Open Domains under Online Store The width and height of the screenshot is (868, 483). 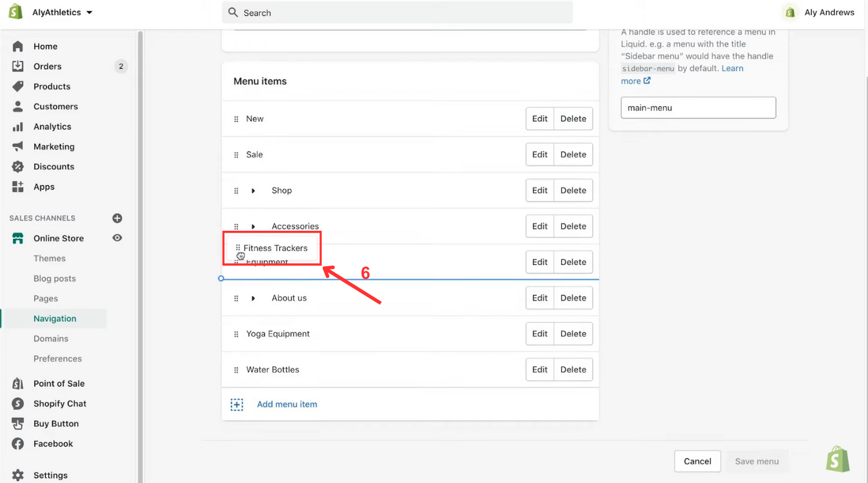(x=51, y=339)
